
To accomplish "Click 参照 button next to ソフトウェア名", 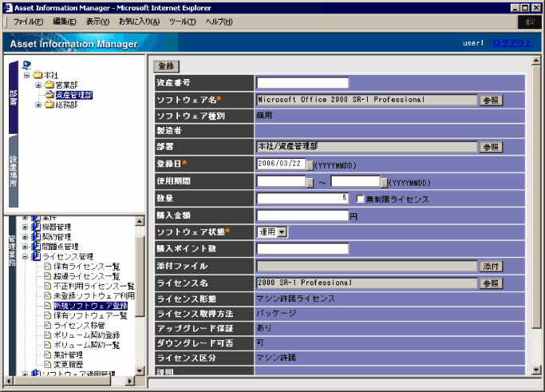I will point(491,100).
